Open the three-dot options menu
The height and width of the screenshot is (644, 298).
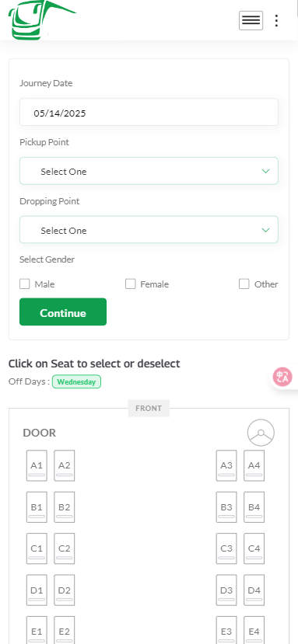pos(276,20)
